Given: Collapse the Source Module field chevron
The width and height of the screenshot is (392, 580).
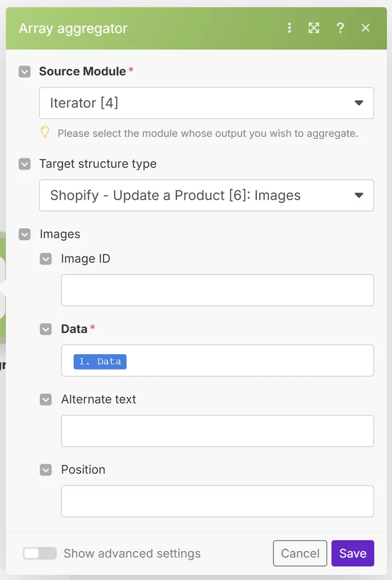Looking at the screenshot, I should click(x=24, y=72).
